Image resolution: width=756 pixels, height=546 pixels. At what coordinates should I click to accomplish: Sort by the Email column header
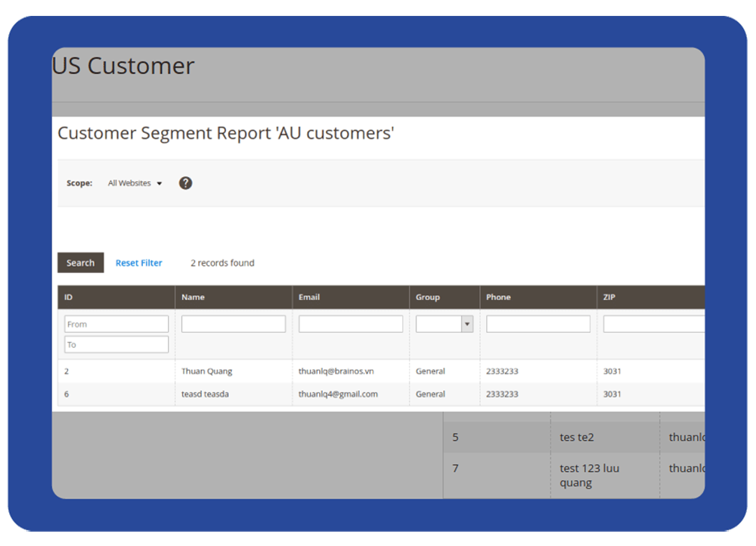click(x=310, y=297)
